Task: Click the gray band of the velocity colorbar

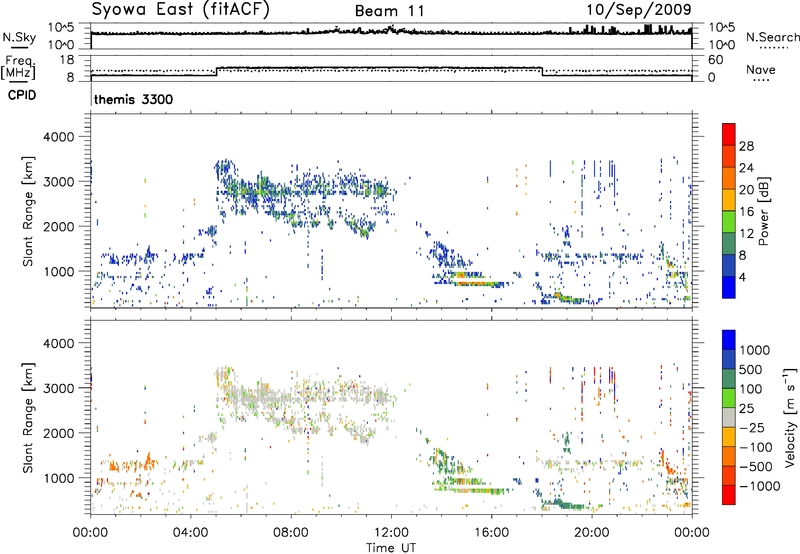Action: (x=729, y=417)
